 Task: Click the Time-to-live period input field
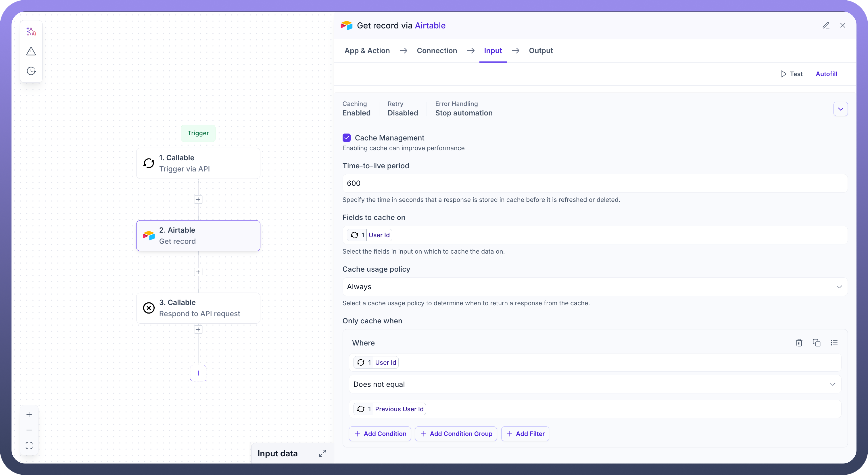[x=595, y=184]
